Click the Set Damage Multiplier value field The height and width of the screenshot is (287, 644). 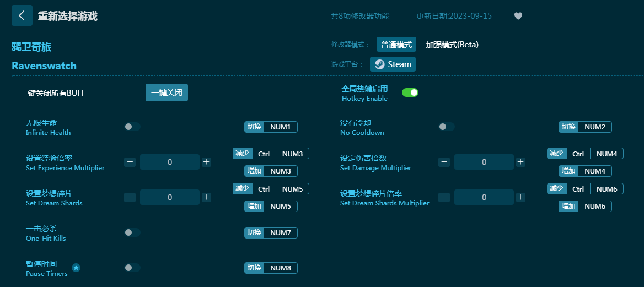tap(484, 162)
